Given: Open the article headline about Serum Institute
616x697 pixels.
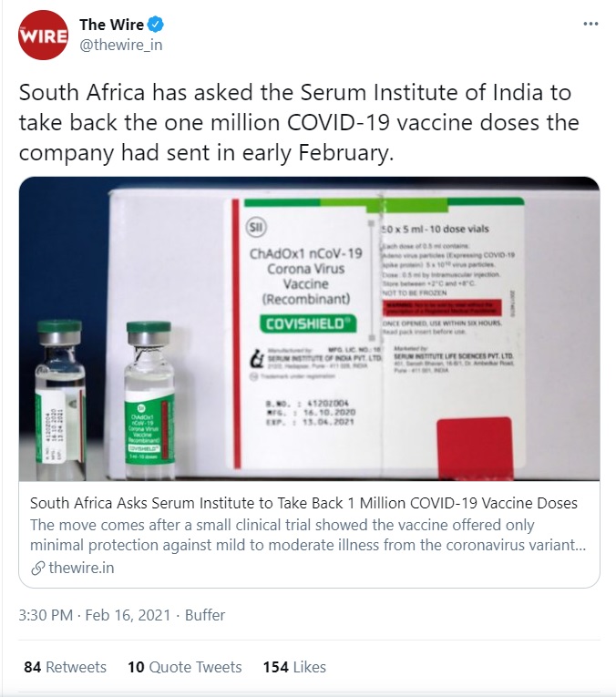Looking at the screenshot, I should click(x=303, y=503).
